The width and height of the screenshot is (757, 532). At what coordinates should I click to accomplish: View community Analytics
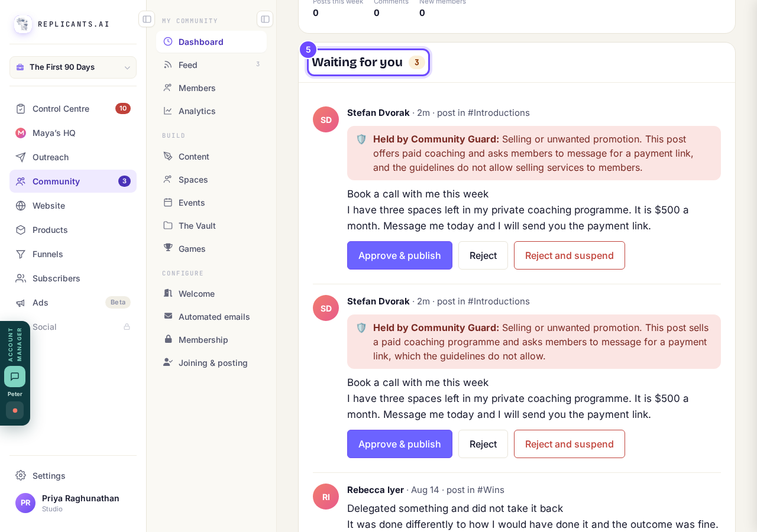(211, 111)
